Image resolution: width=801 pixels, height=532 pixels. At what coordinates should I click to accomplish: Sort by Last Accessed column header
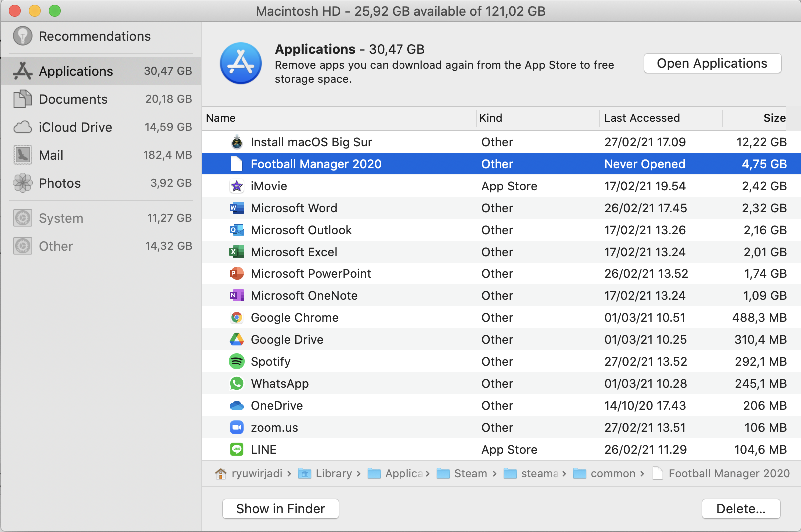(x=661, y=118)
